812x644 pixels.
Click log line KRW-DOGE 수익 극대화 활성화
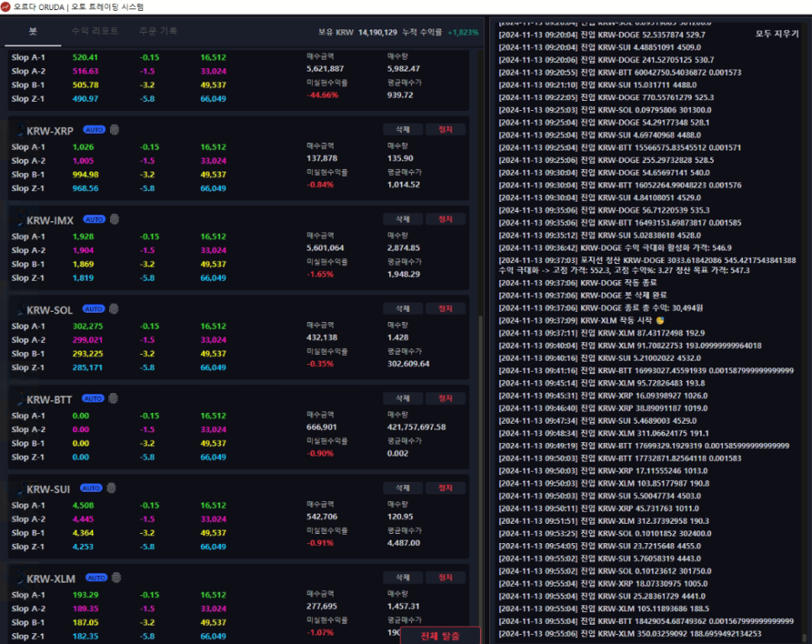(615, 248)
